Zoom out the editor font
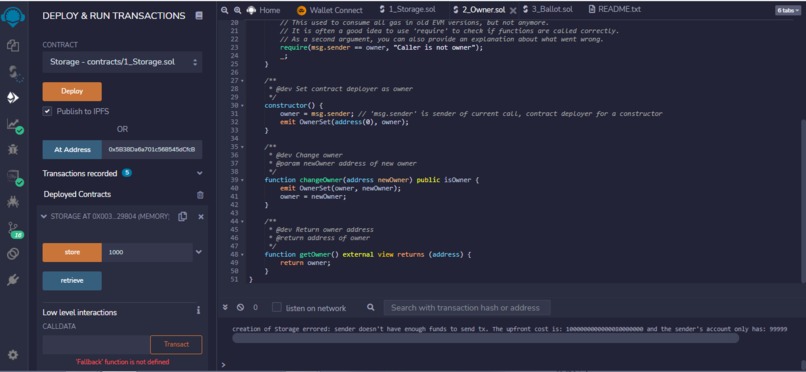The height and width of the screenshot is (372, 806). [224, 10]
